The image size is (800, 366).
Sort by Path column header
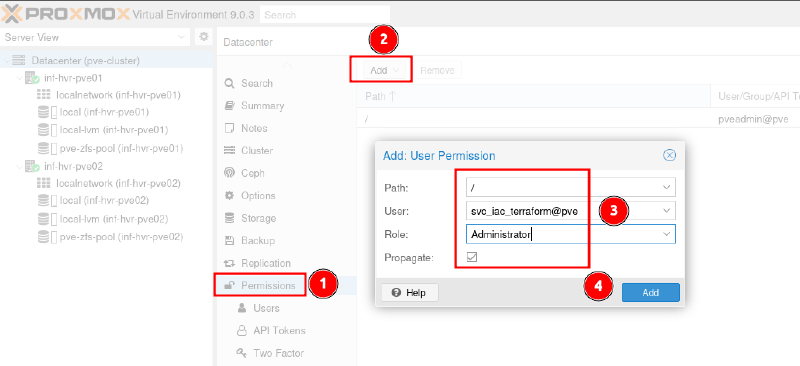pos(533,96)
